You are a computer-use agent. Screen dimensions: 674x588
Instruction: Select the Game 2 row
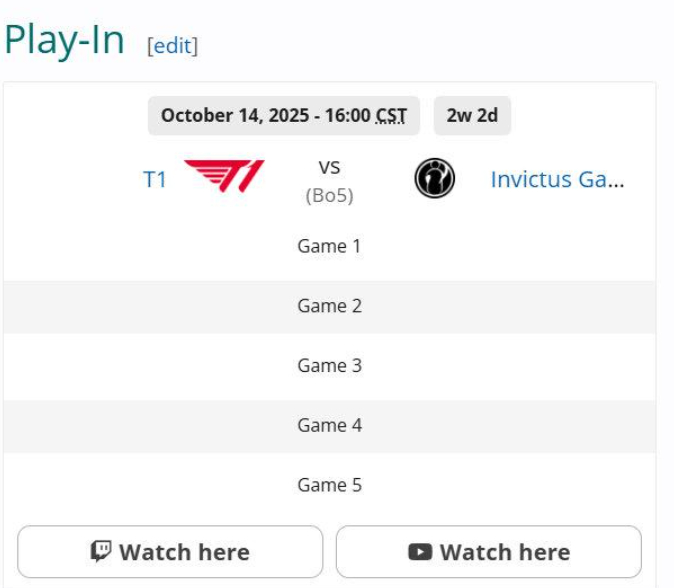click(329, 306)
